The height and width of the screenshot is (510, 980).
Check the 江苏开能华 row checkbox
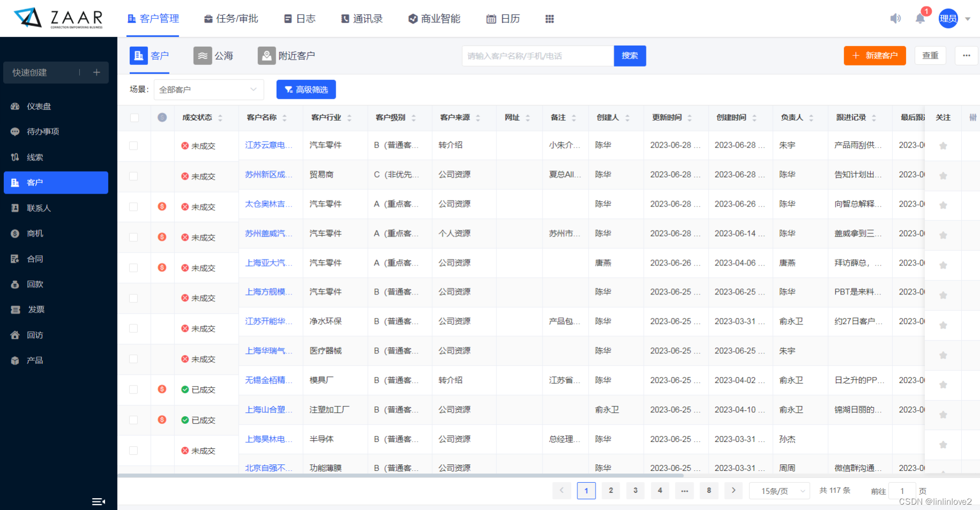coord(133,329)
